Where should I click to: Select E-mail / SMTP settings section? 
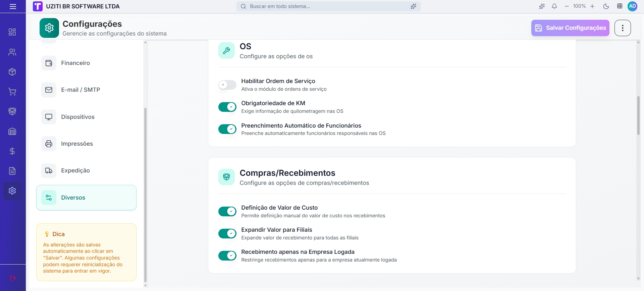click(x=86, y=90)
